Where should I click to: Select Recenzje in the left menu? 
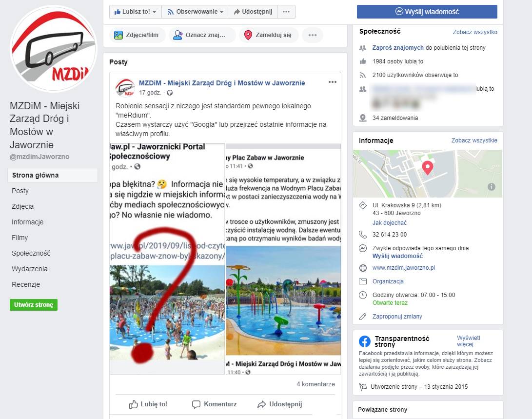[x=26, y=284]
